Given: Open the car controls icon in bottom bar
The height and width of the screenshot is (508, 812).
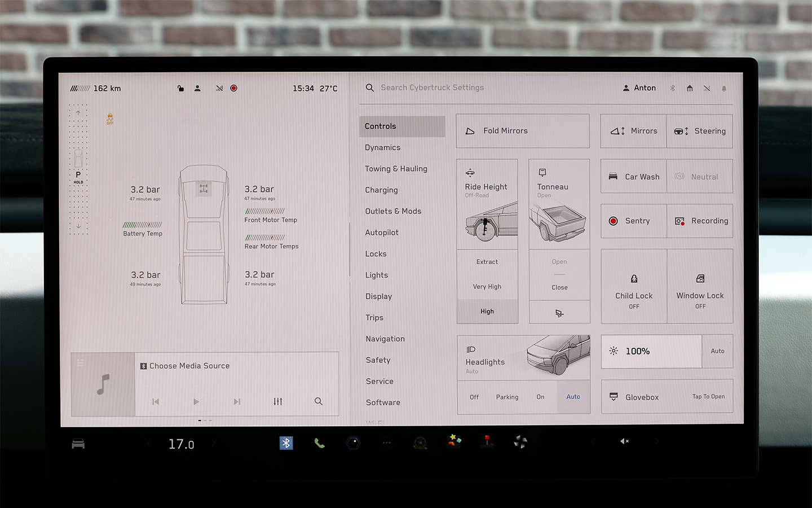Looking at the screenshot, I should pos(78,444).
